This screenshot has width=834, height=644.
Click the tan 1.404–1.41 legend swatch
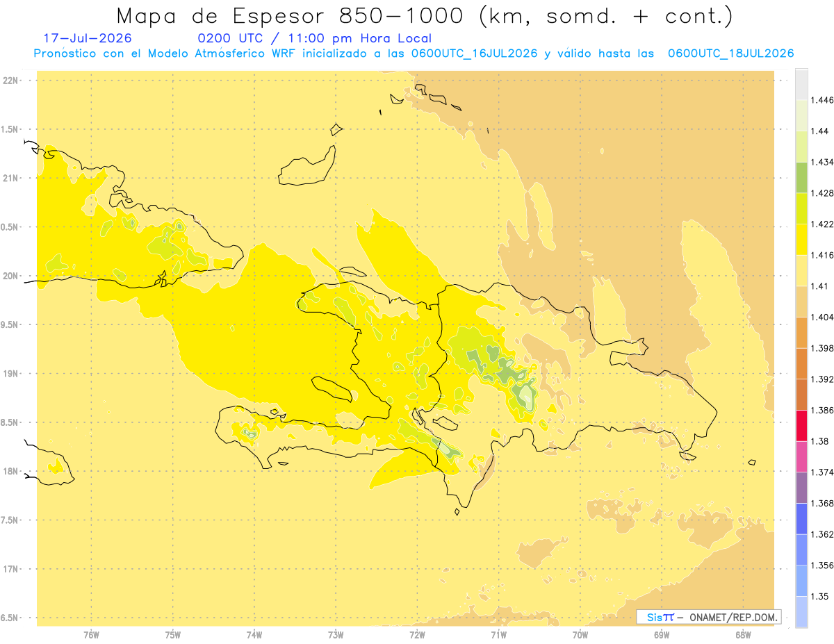pyautogui.click(x=801, y=302)
